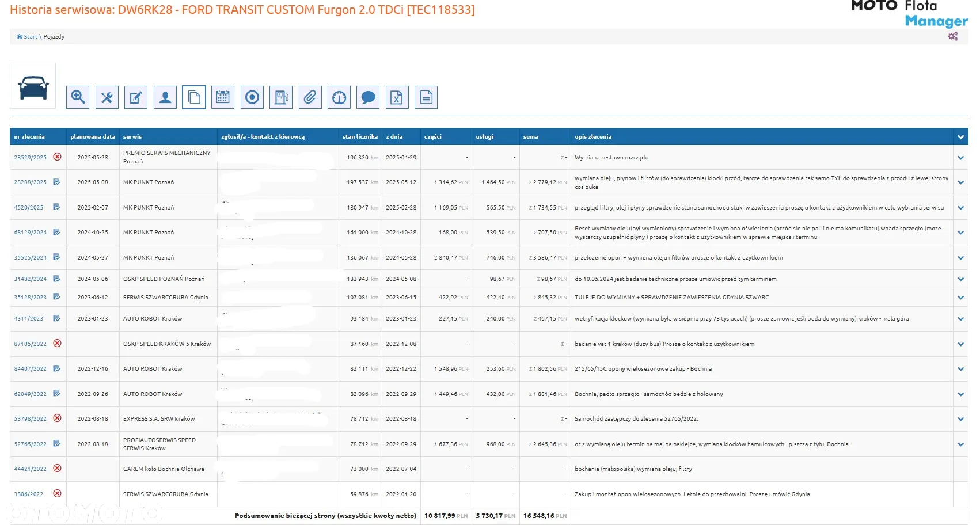
Task: Open the wrench and screwdriver service icon
Action: [x=107, y=97]
